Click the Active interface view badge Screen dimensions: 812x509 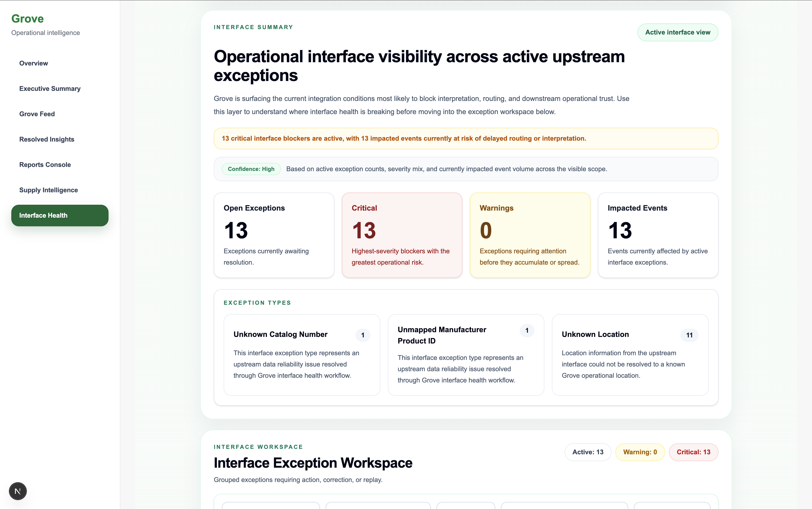click(678, 32)
